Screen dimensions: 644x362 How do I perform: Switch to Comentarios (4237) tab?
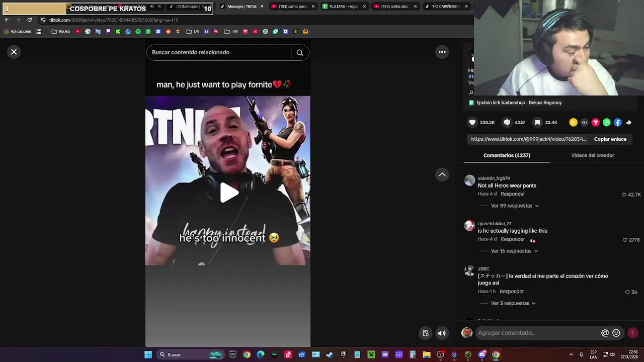pyautogui.click(x=507, y=155)
